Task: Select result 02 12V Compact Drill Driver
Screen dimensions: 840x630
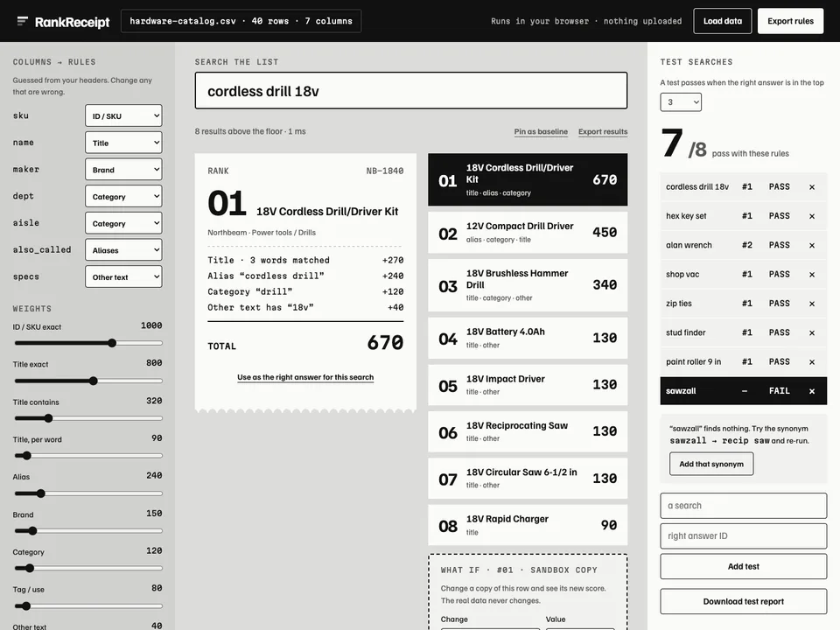Action: tap(528, 233)
